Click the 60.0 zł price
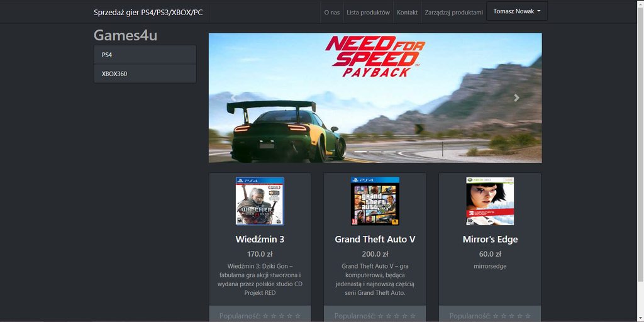 tap(490, 254)
